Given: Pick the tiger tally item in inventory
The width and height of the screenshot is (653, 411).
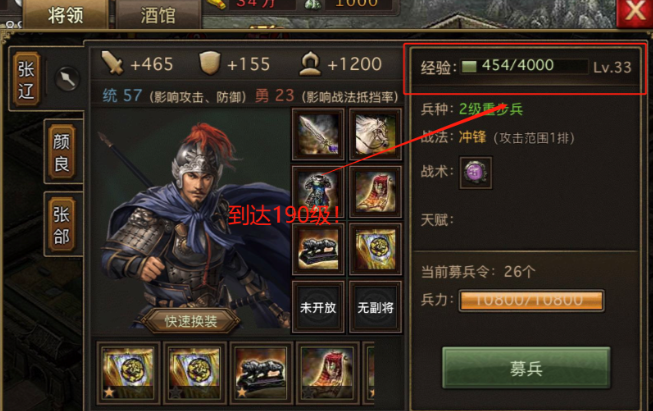Looking at the screenshot, I should tap(261, 373).
